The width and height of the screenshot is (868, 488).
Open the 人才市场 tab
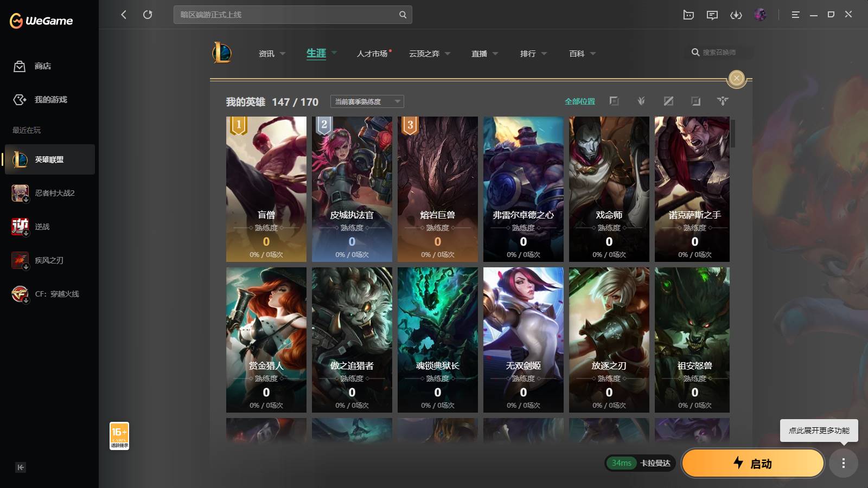point(372,54)
